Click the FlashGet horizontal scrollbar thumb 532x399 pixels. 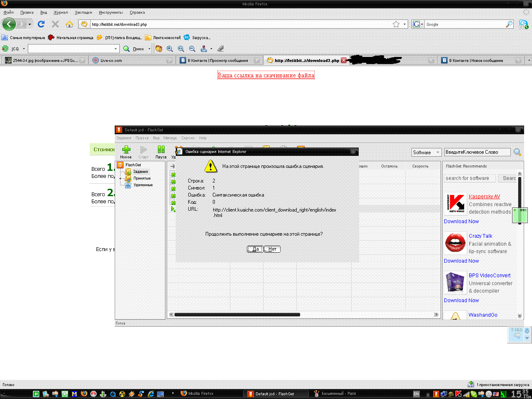click(x=237, y=315)
